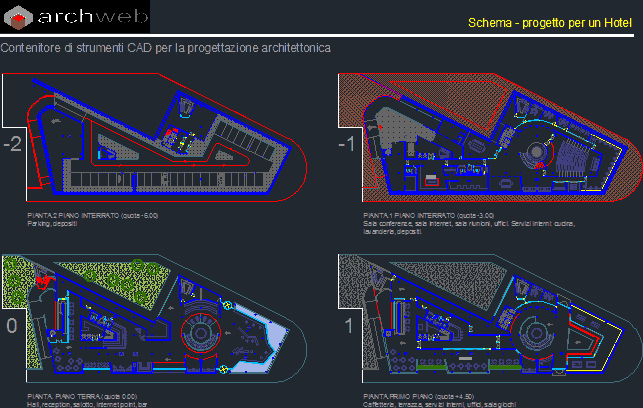Click the '0' level number label
This screenshot has height=408, width=643.
pos(10,325)
